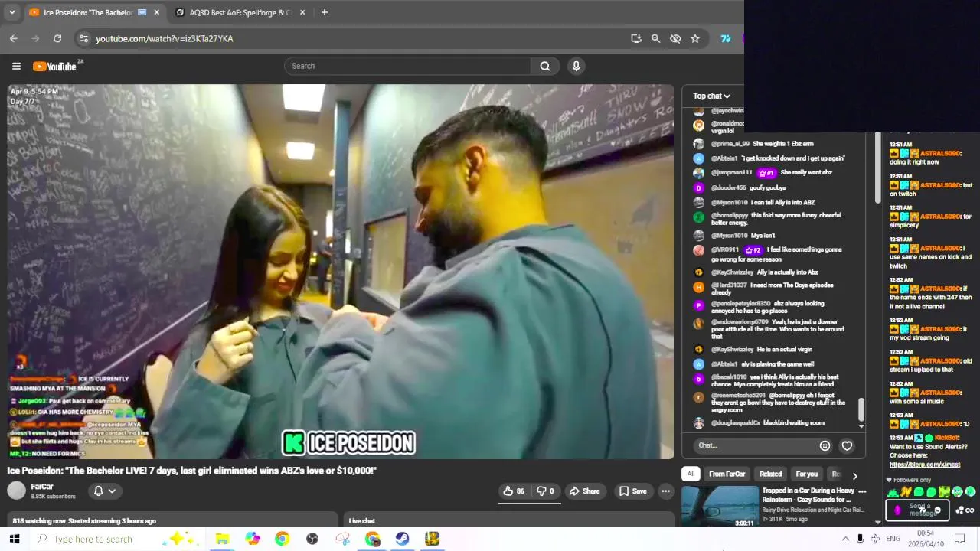Like the video

[514, 491]
